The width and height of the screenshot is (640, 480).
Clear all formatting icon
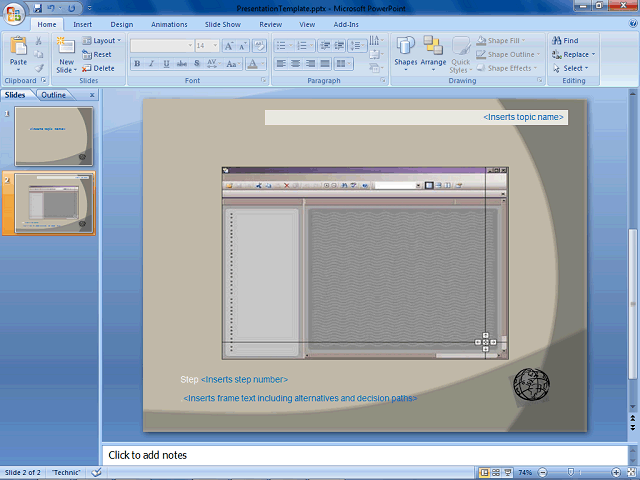pos(259,46)
